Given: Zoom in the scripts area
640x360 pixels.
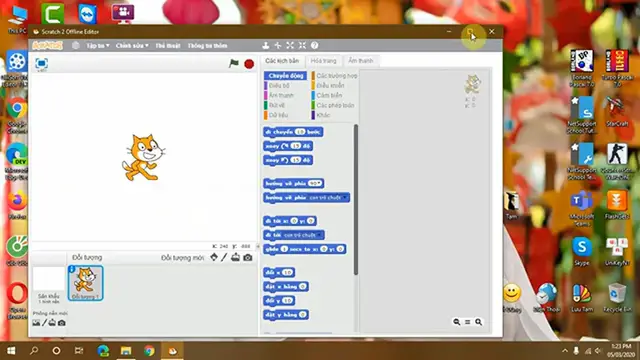Looking at the screenshot, I should pos(479,322).
